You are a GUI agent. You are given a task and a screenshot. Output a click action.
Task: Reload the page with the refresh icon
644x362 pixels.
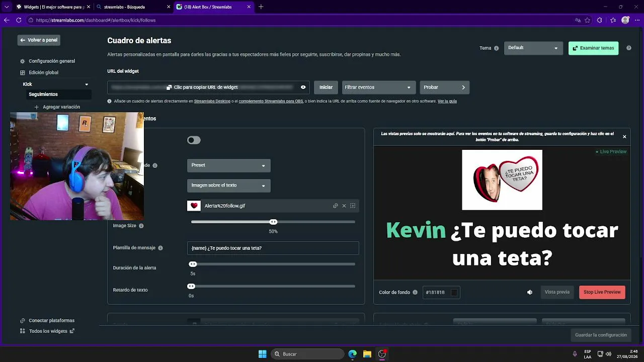[x=19, y=20]
